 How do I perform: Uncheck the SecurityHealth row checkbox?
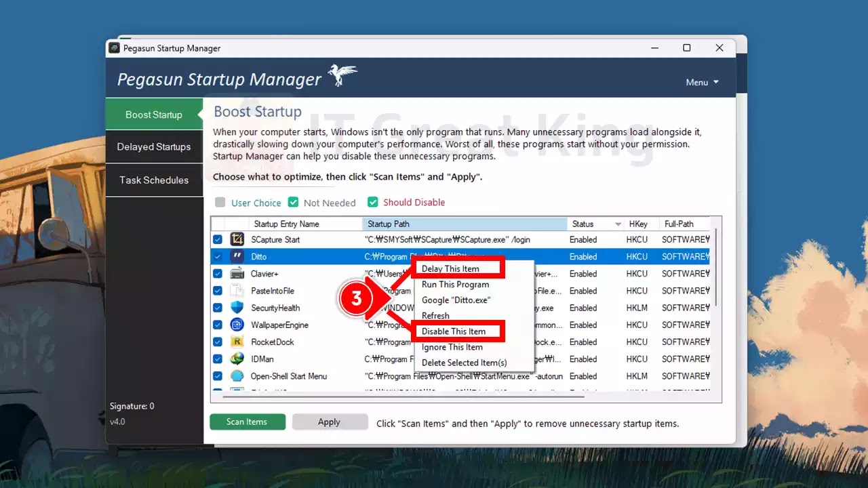218,308
